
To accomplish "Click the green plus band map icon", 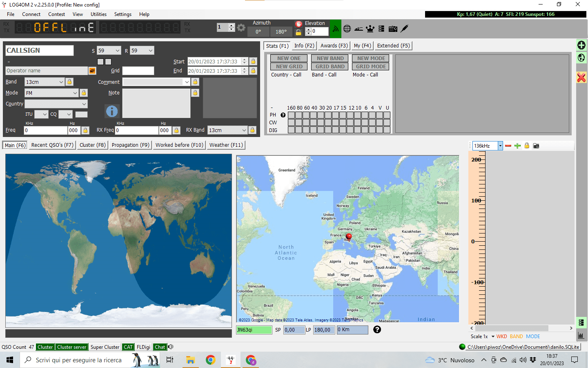I will pos(517,146).
